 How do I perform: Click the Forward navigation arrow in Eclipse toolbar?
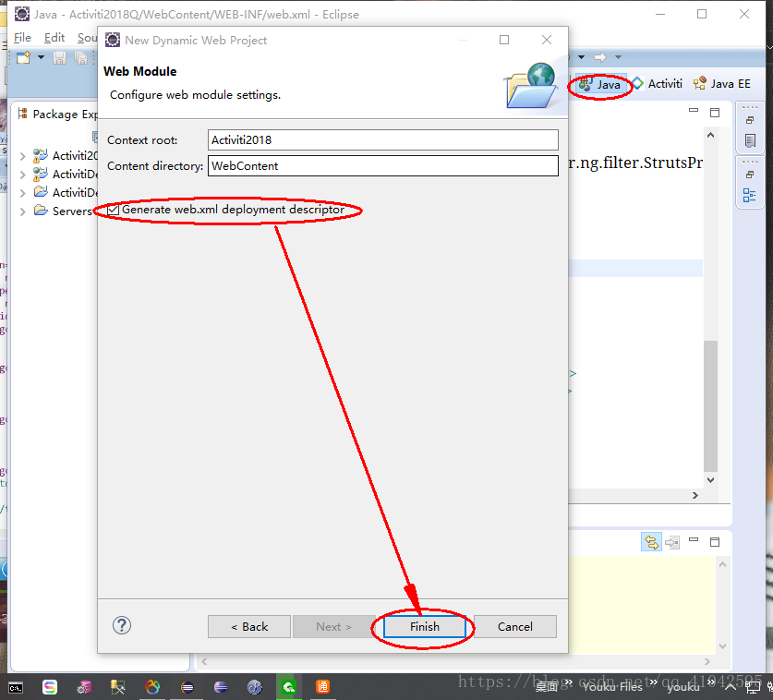pyautogui.click(x=600, y=57)
